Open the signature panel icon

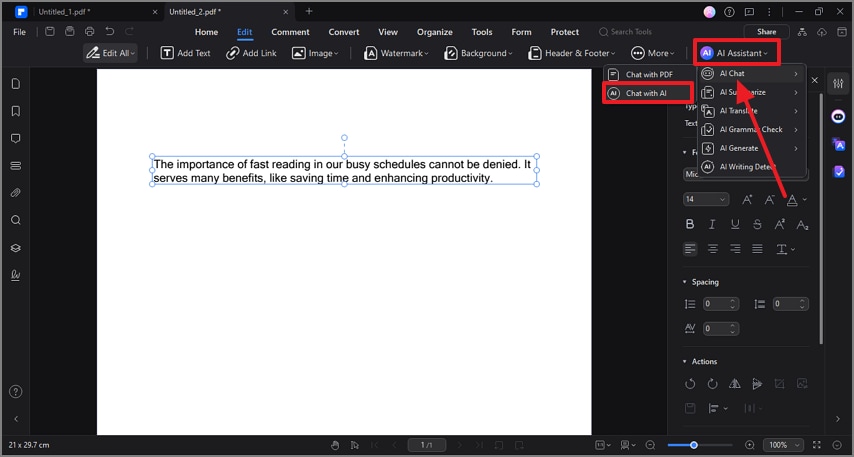tap(16, 276)
